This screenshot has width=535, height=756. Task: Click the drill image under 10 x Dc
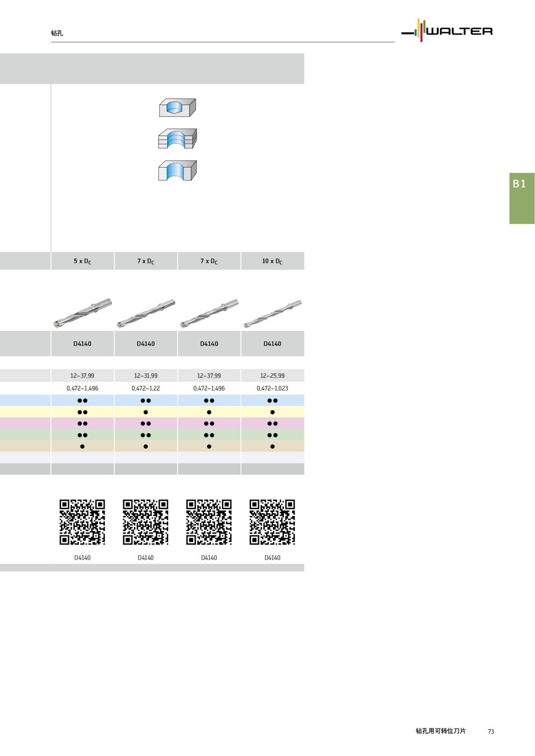tap(272, 314)
